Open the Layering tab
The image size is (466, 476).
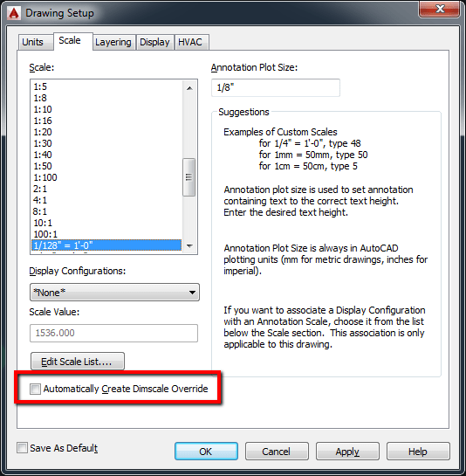pyautogui.click(x=113, y=42)
